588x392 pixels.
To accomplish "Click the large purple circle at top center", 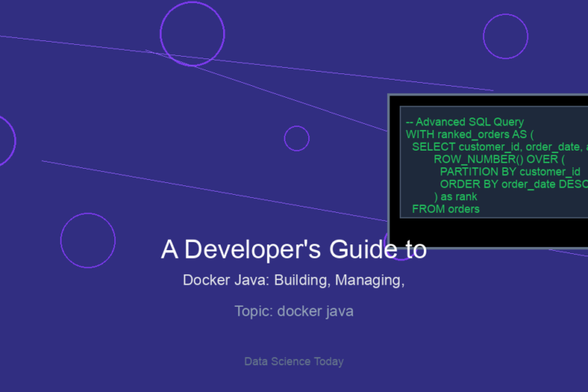I will (192, 34).
